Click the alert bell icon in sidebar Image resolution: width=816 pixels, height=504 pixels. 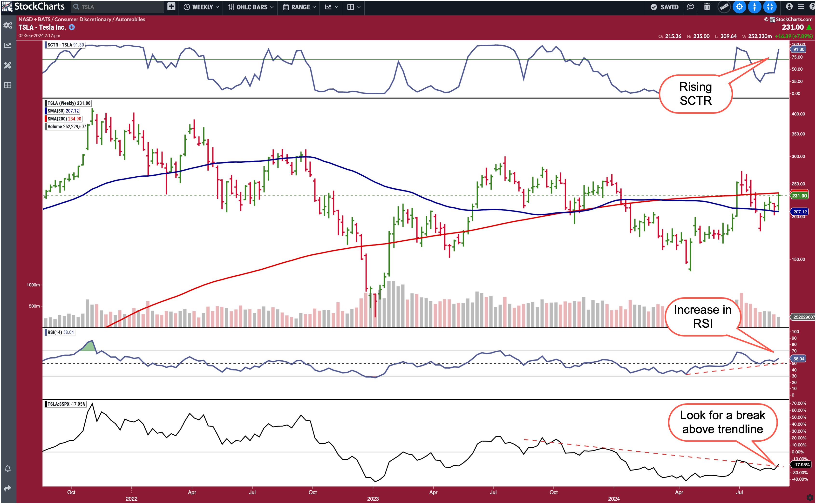(x=8, y=469)
